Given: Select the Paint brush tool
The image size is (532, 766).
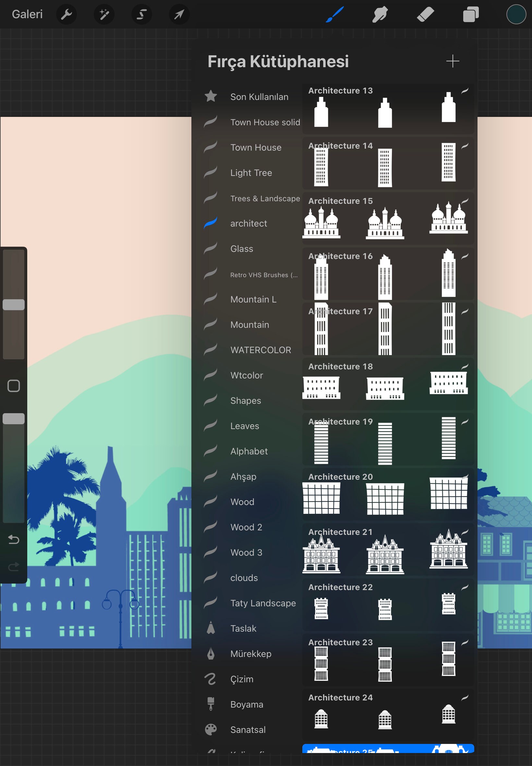Looking at the screenshot, I should tap(334, 14).
